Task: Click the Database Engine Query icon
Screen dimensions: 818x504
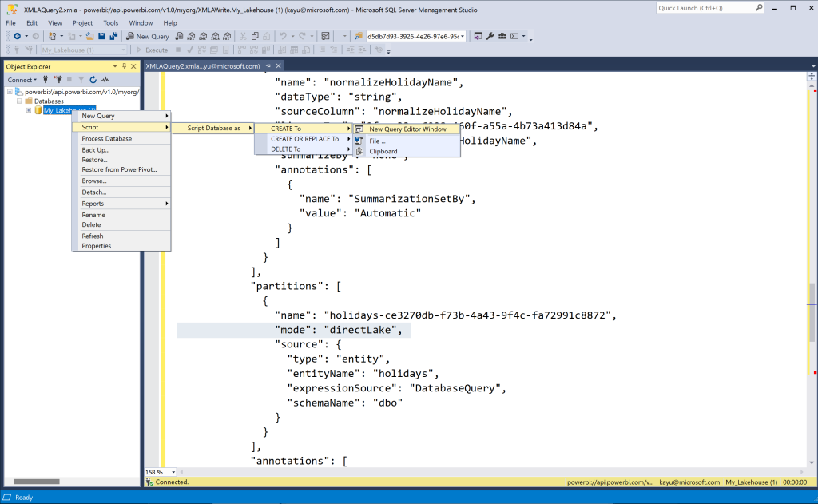Action: point(180,36)
